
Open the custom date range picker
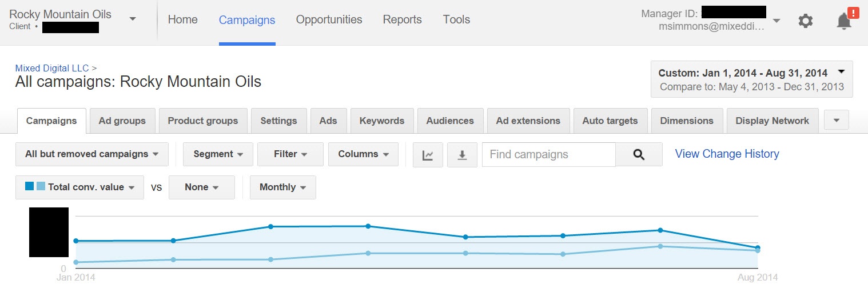(751, 79)
